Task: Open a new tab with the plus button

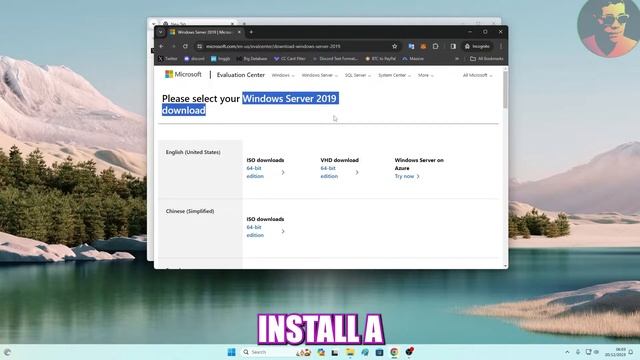Action: 251,32
